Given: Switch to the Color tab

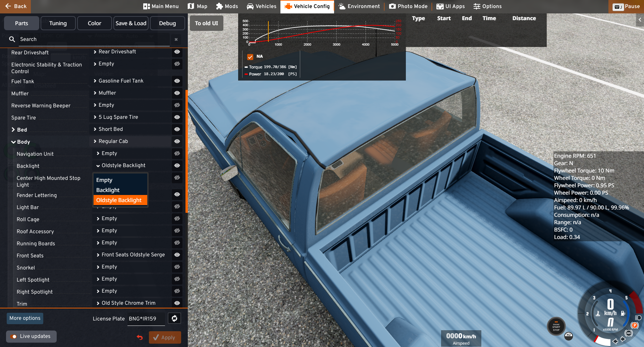Looking at the screenshot, I should (x=95, y=23).
